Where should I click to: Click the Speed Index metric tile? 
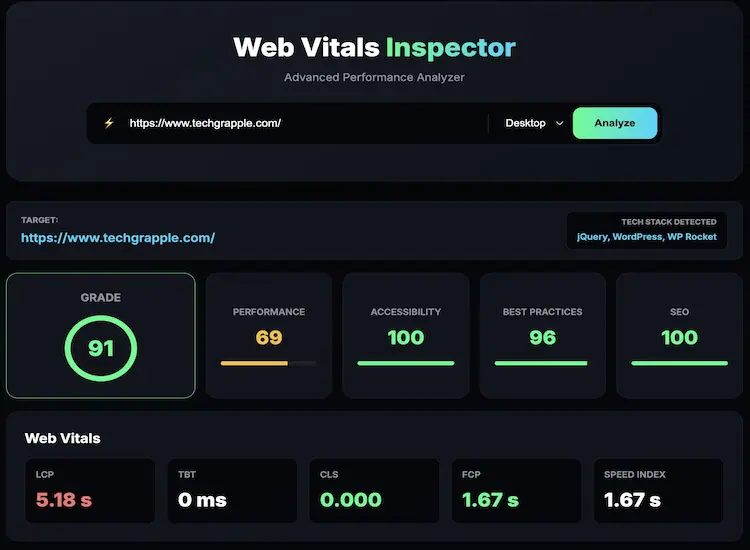click(x=659, y=491)
